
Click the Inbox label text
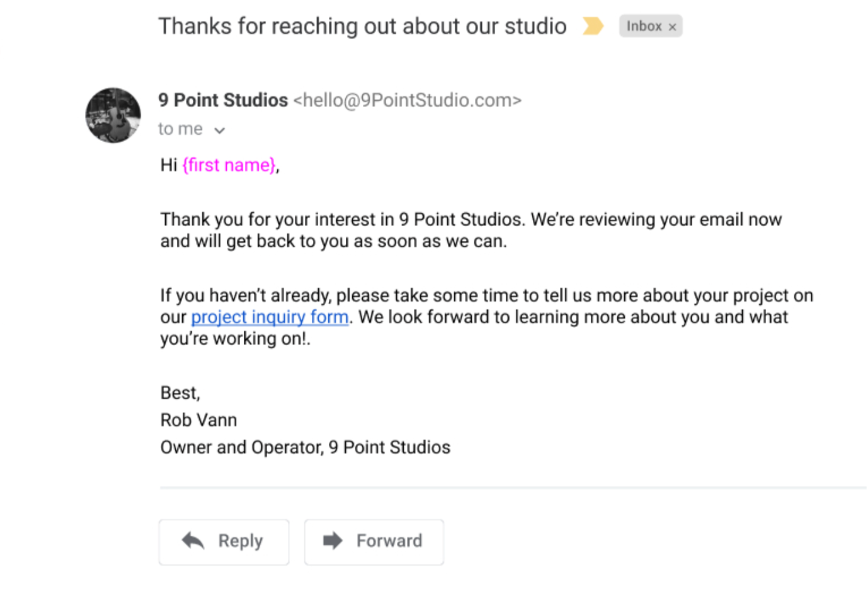pyautogui.click(x=644, y=26)
